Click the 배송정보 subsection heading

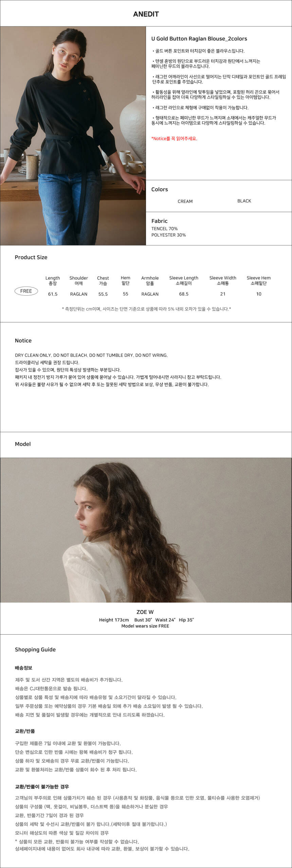(23, 668)
